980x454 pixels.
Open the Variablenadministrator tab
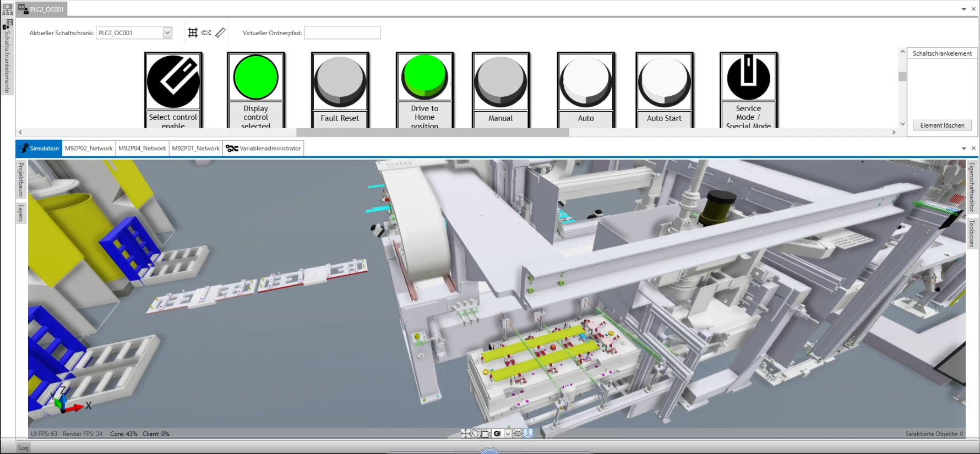coord(264,149)
